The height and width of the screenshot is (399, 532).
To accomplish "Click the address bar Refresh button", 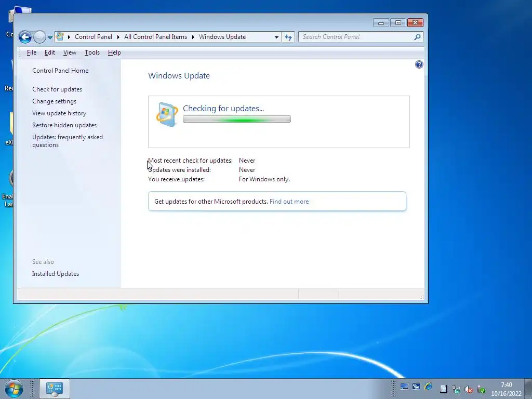I will (288, 37).
